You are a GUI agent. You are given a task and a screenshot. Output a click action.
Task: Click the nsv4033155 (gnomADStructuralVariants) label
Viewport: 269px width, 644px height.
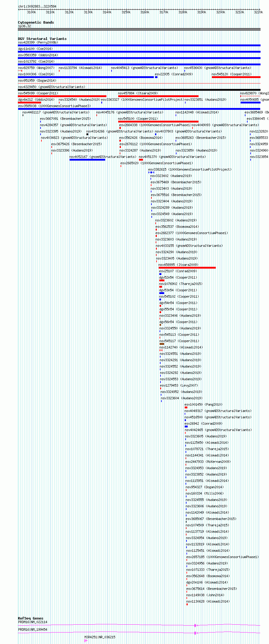click(x=189, y=246)
